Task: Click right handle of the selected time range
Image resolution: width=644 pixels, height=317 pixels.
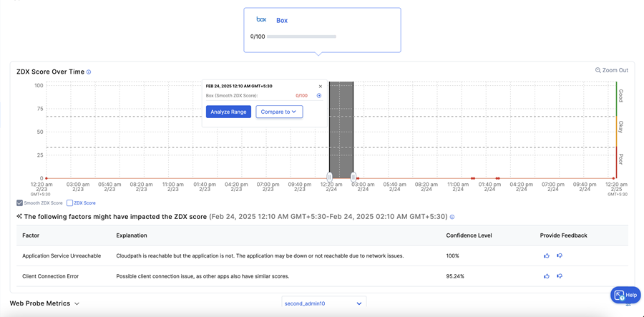Action: [353, 177]
